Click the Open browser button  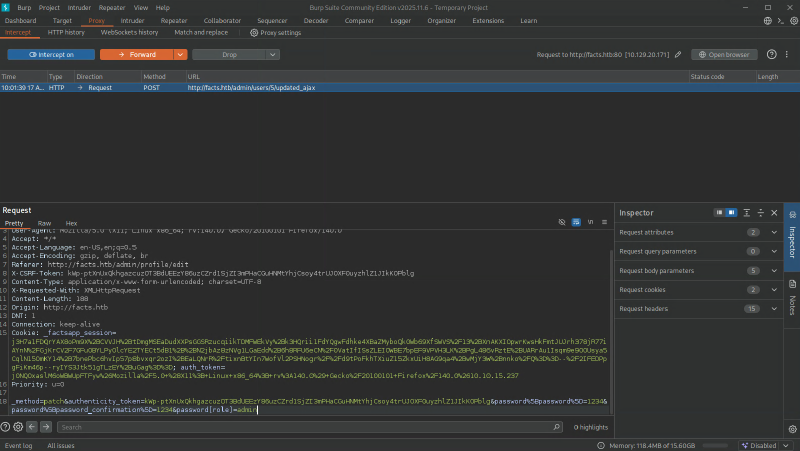click(724, 55)
